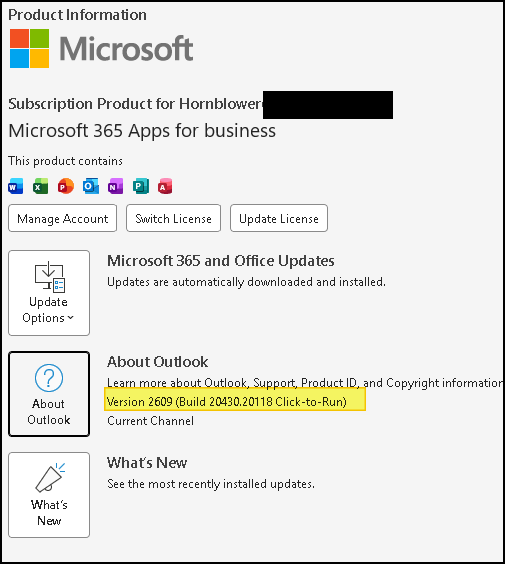
Task: Click the 'This product contains' label
Action: 65,161
